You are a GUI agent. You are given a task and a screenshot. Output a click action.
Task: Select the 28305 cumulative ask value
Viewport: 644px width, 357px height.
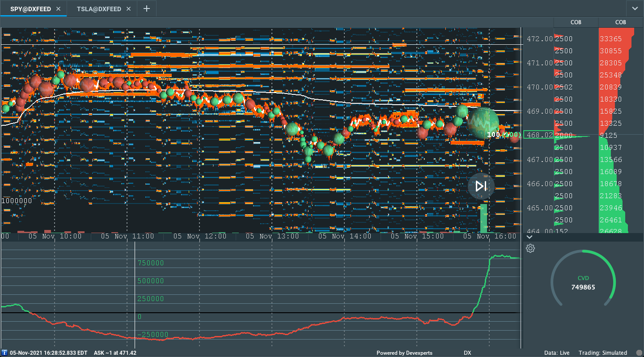(610, 63)
